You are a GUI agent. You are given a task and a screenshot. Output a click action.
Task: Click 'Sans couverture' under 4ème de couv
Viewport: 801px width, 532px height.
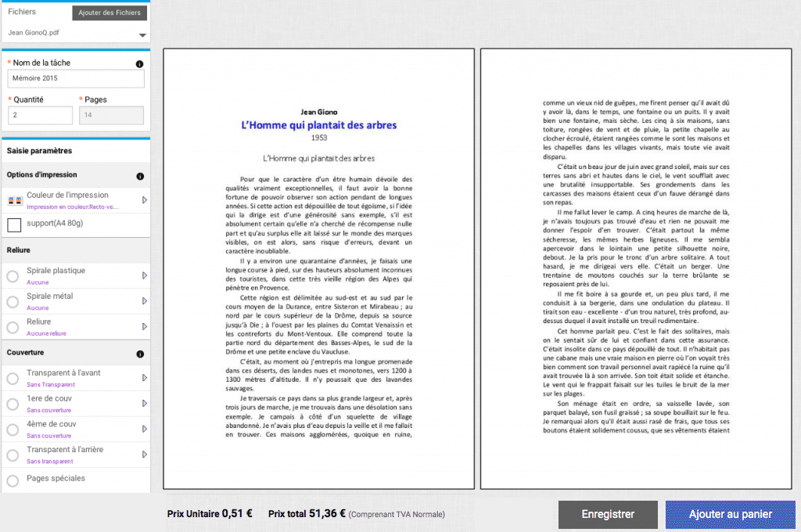pos(49,436)
